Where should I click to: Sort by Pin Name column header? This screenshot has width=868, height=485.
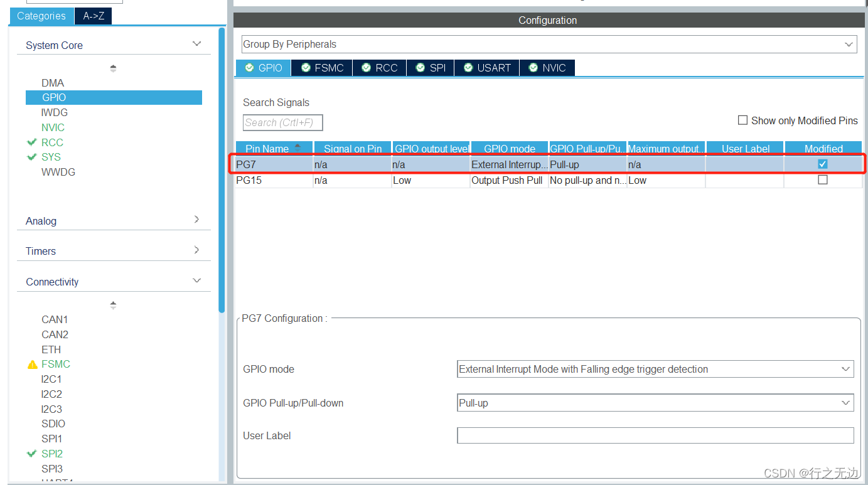coord(274,149)
